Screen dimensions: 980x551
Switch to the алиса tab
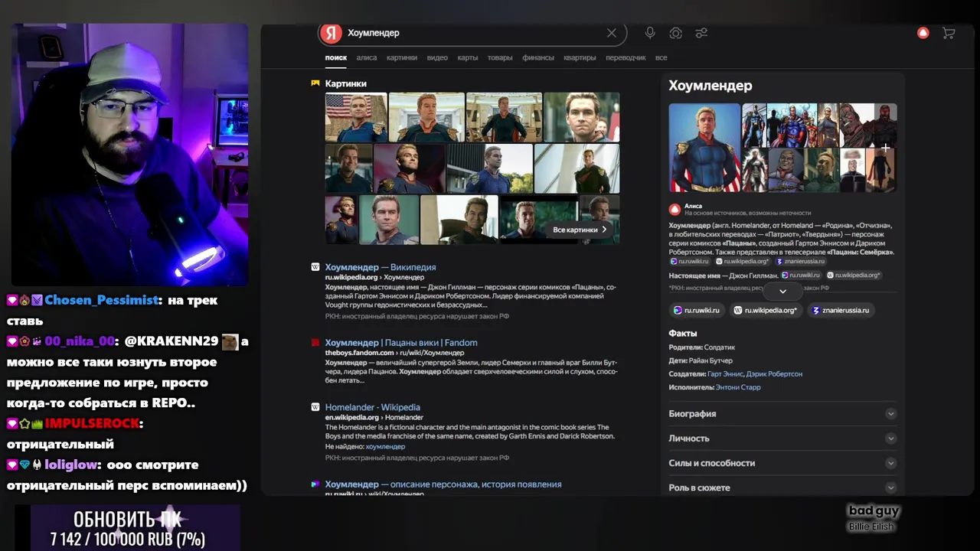(x=366, y=57)
